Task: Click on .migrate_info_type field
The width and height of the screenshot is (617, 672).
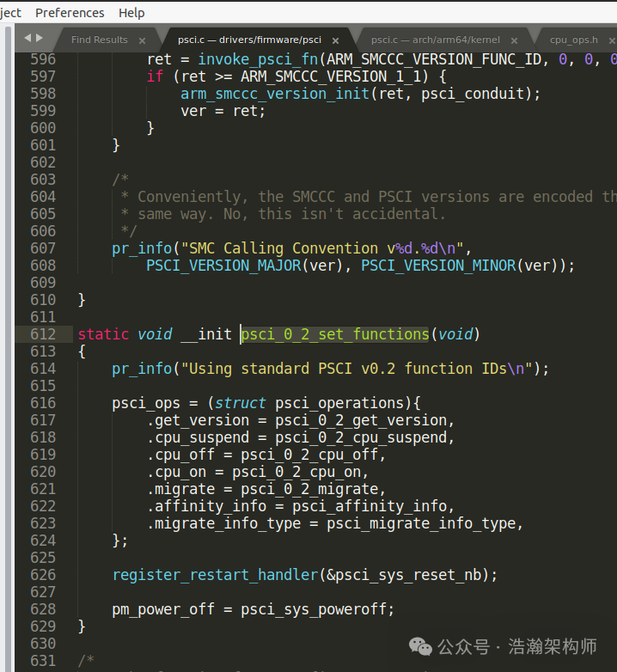Action: click(223, 523)
